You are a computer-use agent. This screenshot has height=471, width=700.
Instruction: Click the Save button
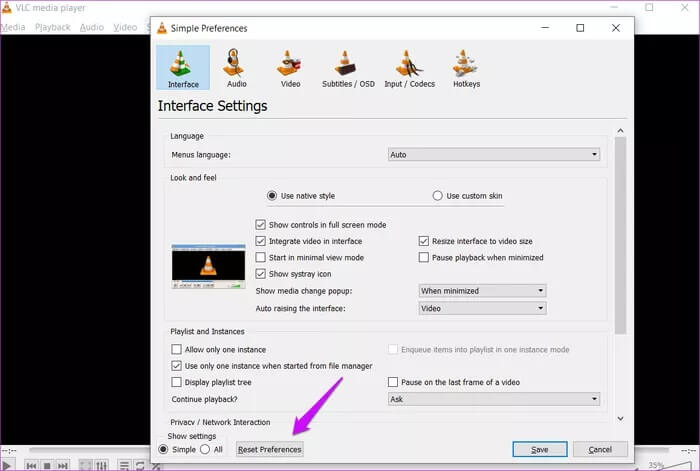pyautogui.click(x=540, y=450)
